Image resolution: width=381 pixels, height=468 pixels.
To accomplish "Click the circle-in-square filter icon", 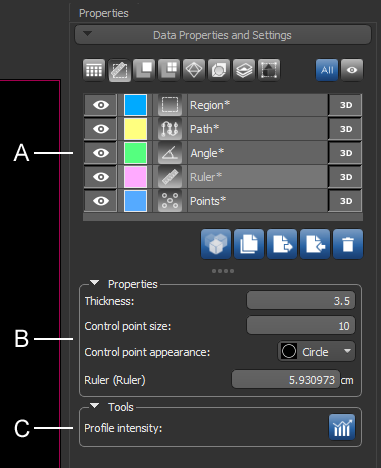I will tap(219, 70).
